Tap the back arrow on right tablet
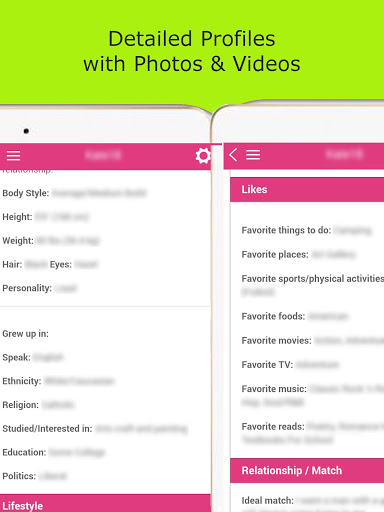 pyautogui.click(x=233, y=155)
